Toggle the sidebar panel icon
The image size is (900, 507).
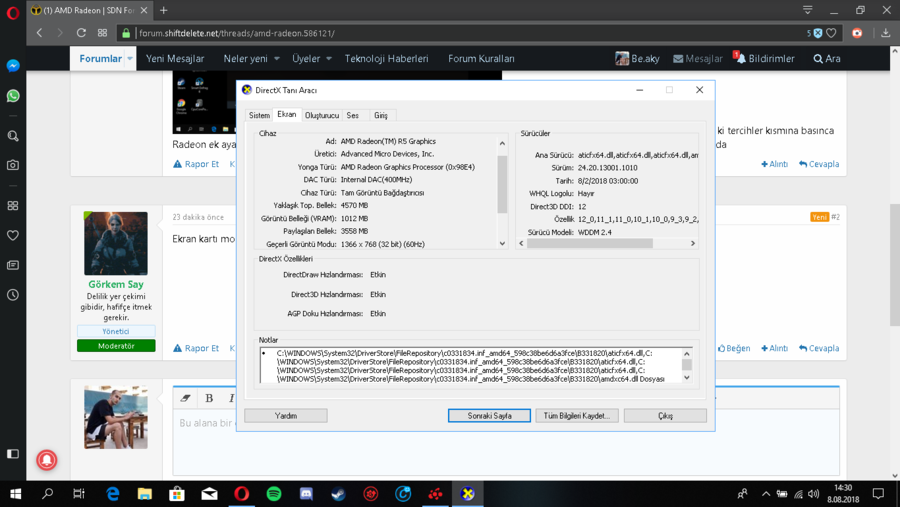(x=13, y=454)
